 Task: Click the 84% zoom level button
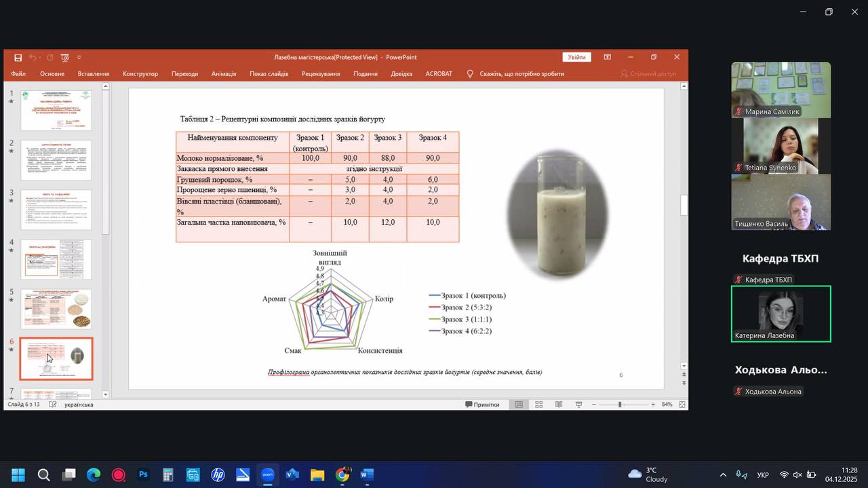tap(667, 405)
